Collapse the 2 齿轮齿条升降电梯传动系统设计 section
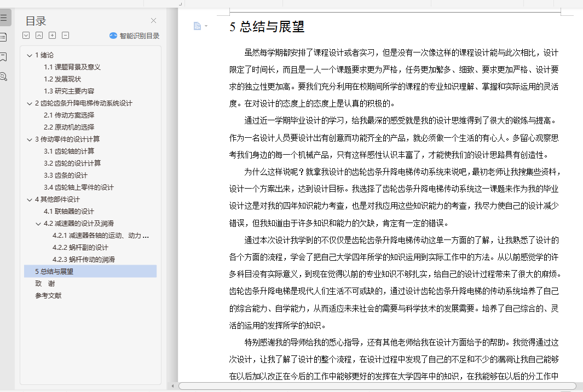The image size is (583, 392). coord(30,103)
